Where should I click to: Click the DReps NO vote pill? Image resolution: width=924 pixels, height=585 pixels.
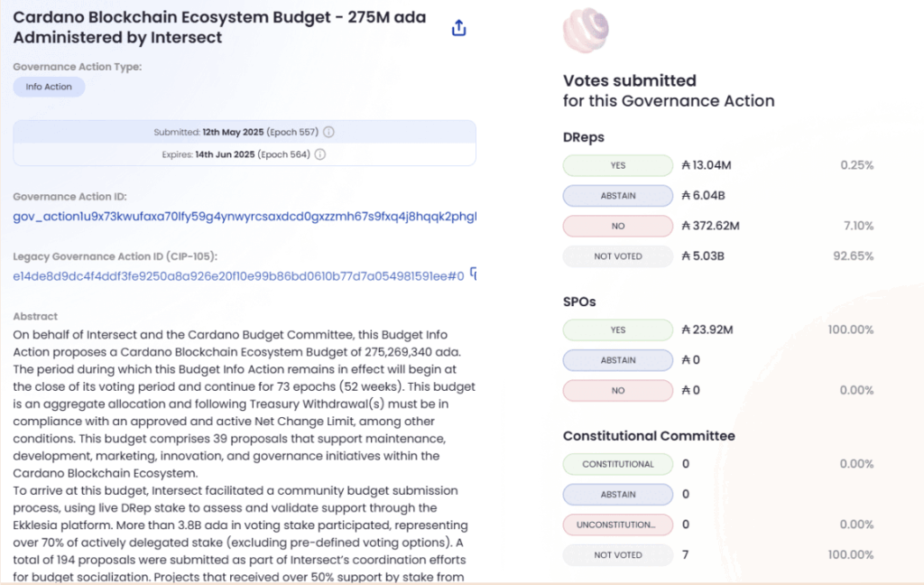pyautogui.click(x=617, y=226)
